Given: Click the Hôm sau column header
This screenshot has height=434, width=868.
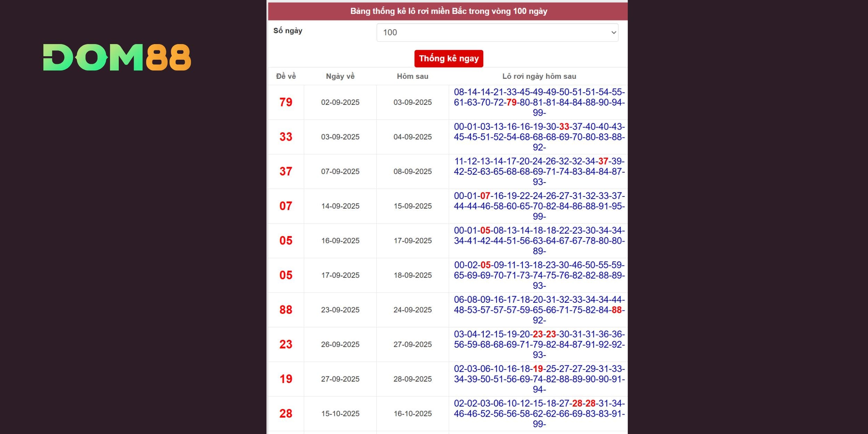Looking at the screenshot, I should (x=412, y=76).
